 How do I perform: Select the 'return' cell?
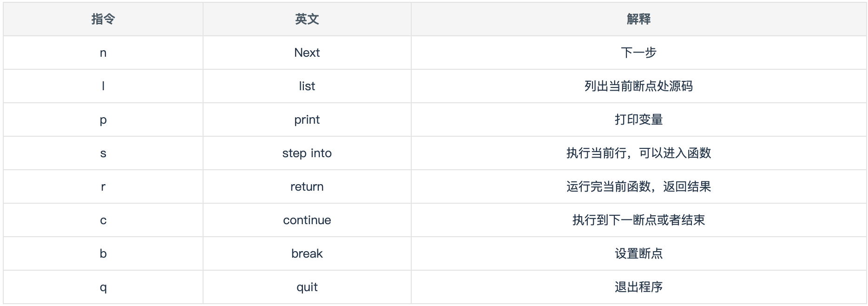307,186
